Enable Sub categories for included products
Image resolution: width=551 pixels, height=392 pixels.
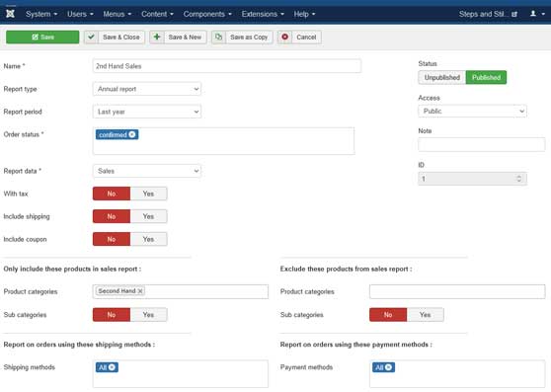tap(148, 315)
